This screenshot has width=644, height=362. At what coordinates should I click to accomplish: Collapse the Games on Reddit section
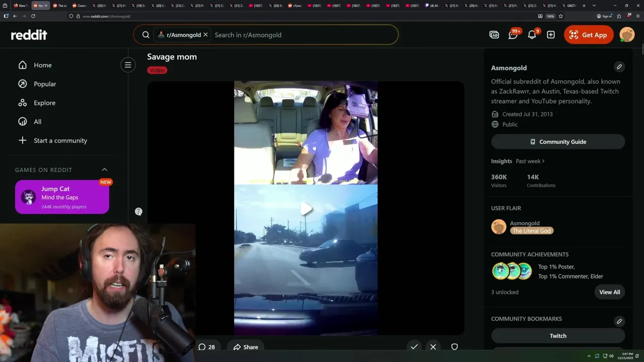pyautogui.click(x=105, y=169)
